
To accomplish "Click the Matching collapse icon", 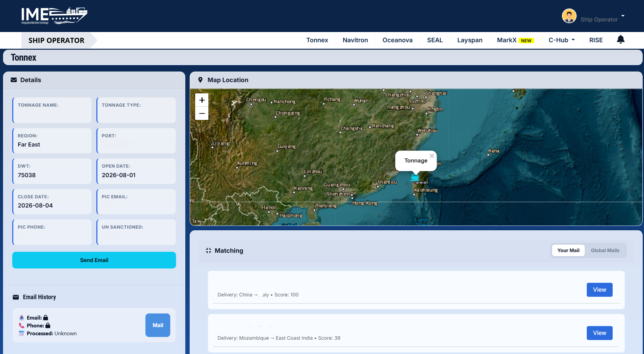I will tap(208, 250).
